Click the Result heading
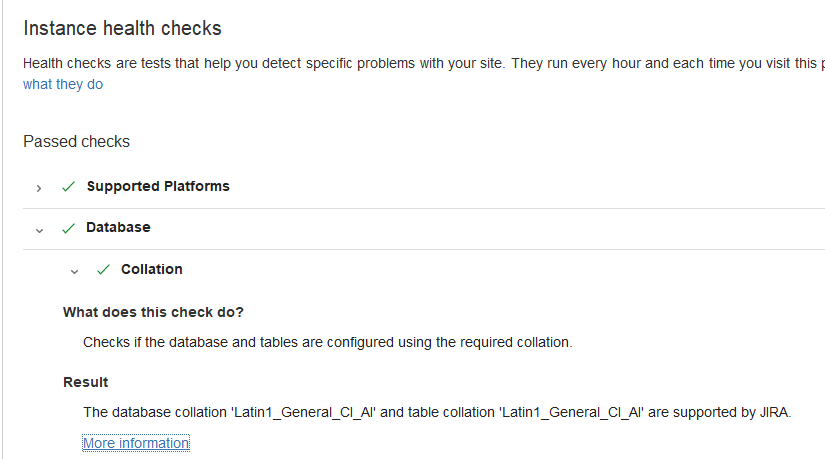Image resolution: width=825 pixels, height=459 pixels. [86, 382]
